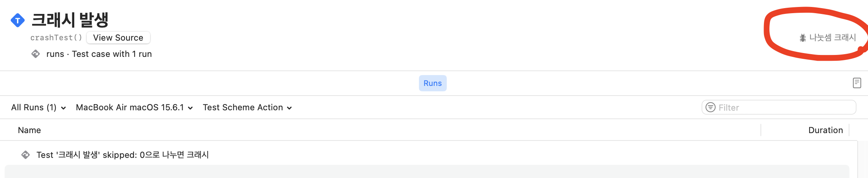Click the bug icon next to 나눗셈 크래시

tap(803, 38)
